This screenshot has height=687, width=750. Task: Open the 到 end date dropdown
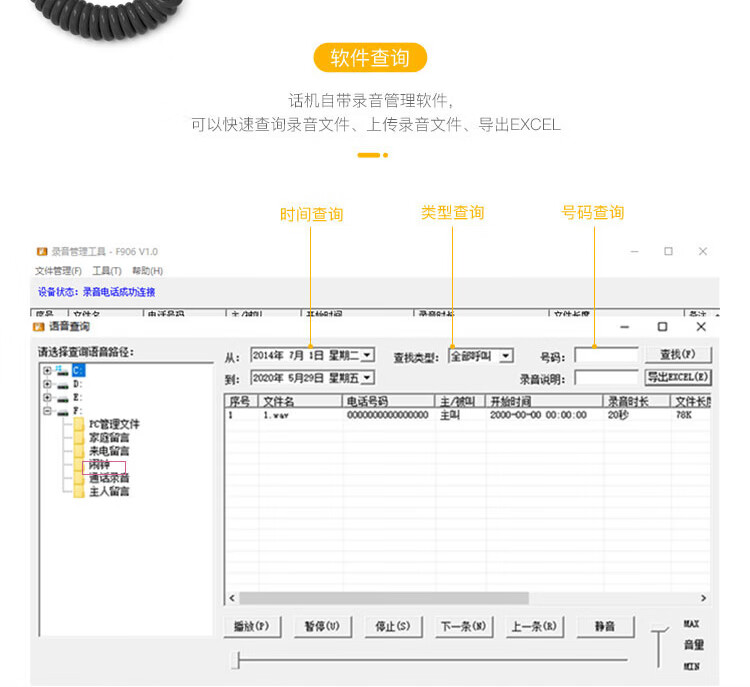[367, 378]
